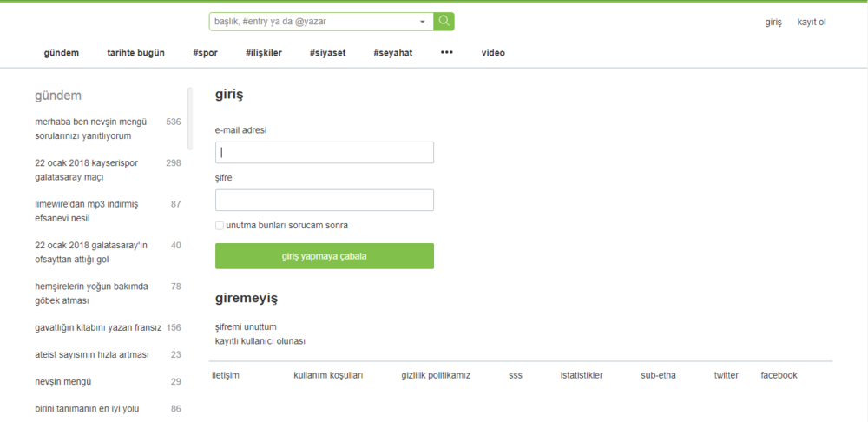Viewport: 868px width, 422px height.
Task: Open the şifremi unuttum link
Action: [246, 326]
